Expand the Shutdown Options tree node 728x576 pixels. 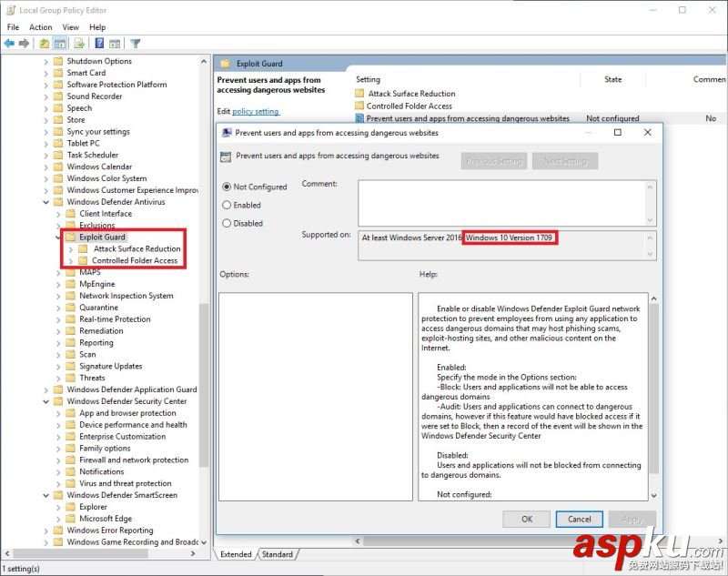click(x=46, y=61)
